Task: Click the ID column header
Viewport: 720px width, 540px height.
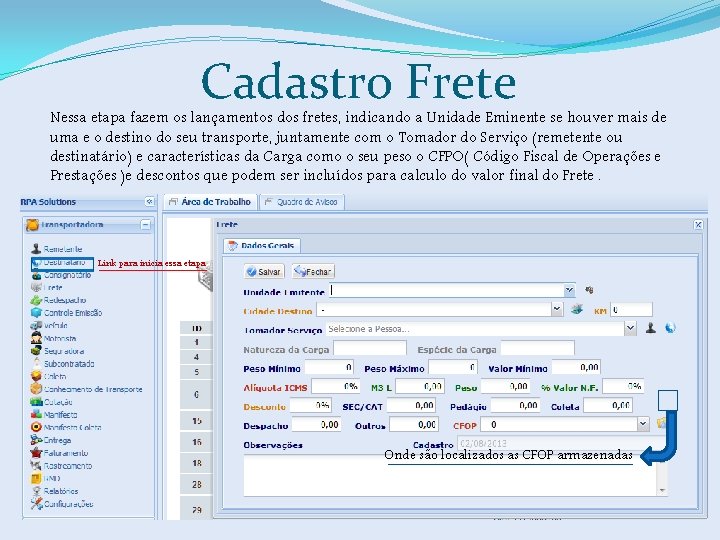Action: click(197, 328)
